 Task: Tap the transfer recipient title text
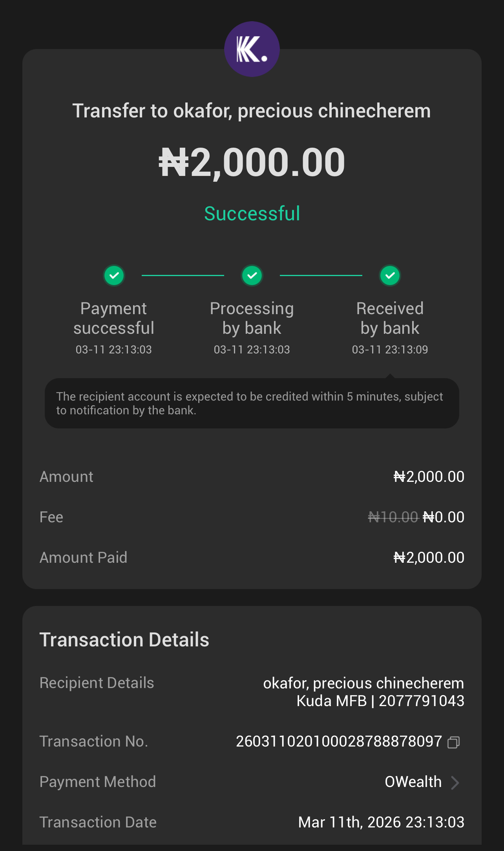click(252, 111)
